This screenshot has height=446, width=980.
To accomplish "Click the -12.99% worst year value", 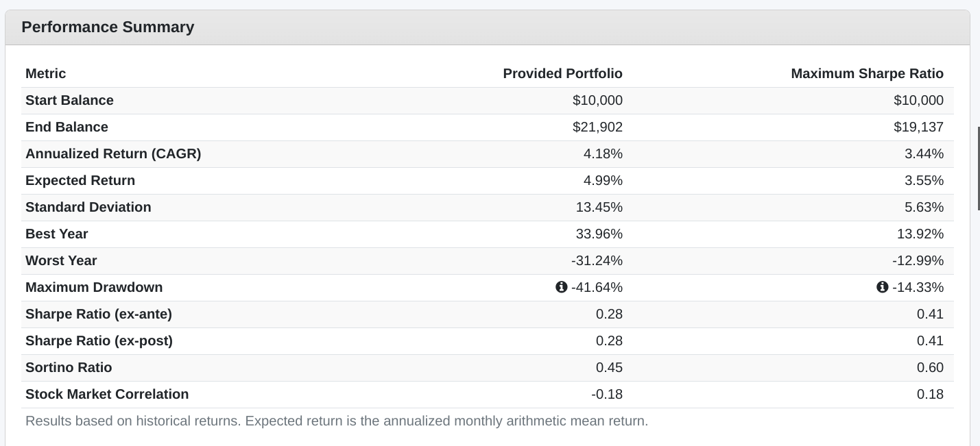I will tap(918, 260).
